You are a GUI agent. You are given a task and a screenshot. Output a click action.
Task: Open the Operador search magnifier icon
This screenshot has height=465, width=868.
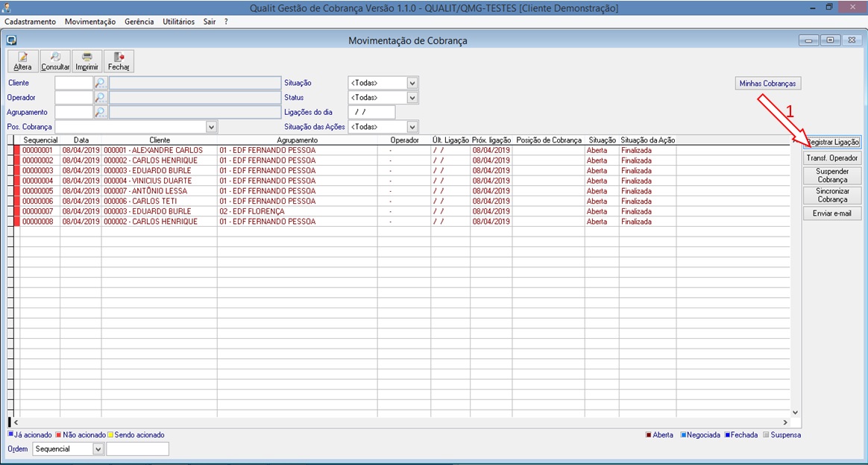(x=100, y=98)
